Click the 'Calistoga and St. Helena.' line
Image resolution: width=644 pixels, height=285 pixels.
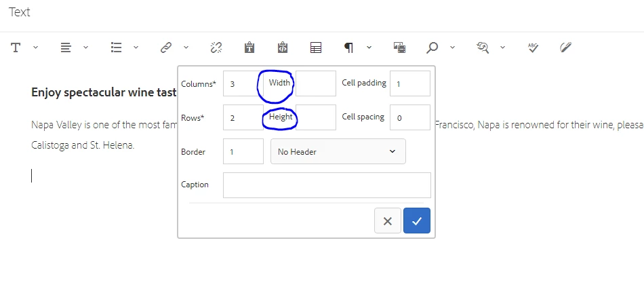pos(83,145)
